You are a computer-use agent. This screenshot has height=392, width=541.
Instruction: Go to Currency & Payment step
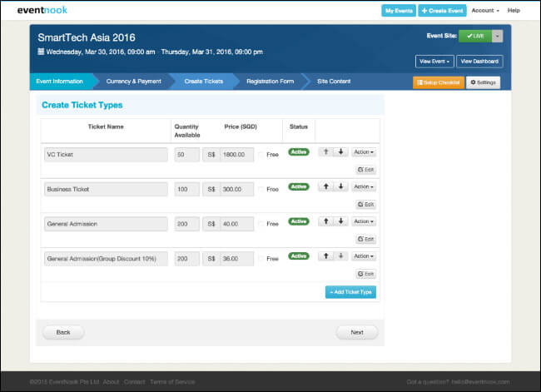click(x=133, y=82)
